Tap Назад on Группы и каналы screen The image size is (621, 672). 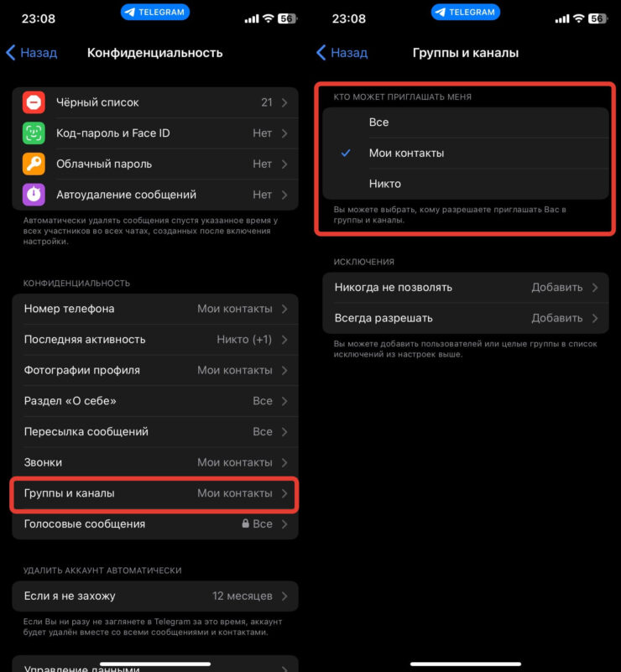342,53
